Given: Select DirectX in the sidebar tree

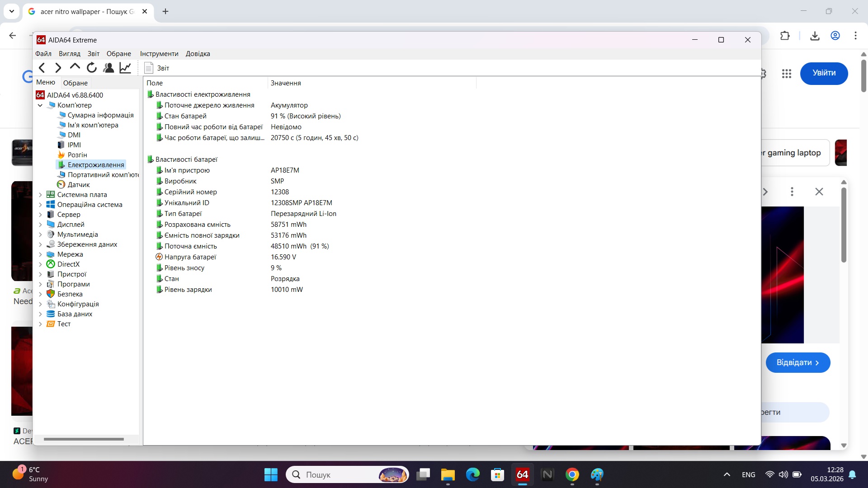Looking at the screenshot, I should click(x=68, y=264).
